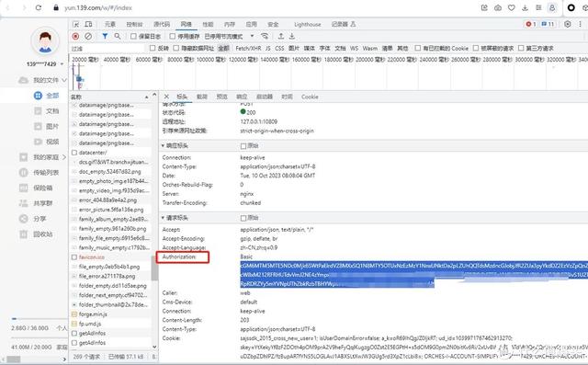Click the blue issues count badge
The image size is (588, 365).
pos(548,24)
